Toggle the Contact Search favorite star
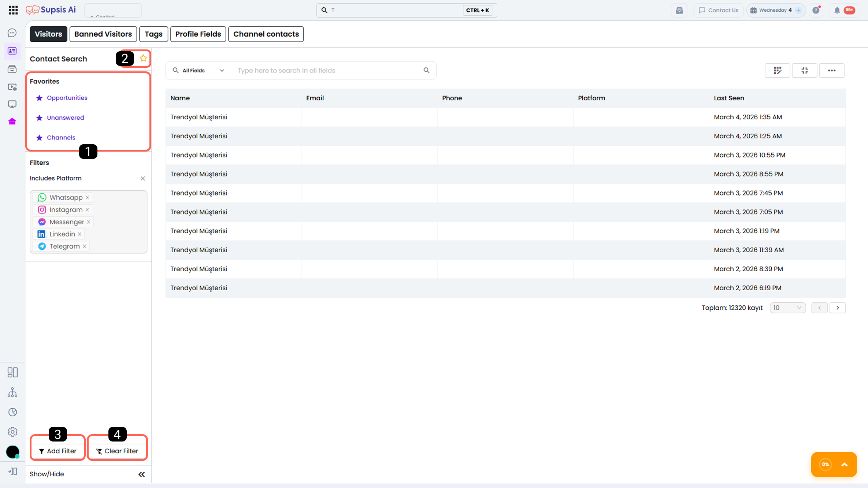The image size is (868, 488). (x=143, y=58)
